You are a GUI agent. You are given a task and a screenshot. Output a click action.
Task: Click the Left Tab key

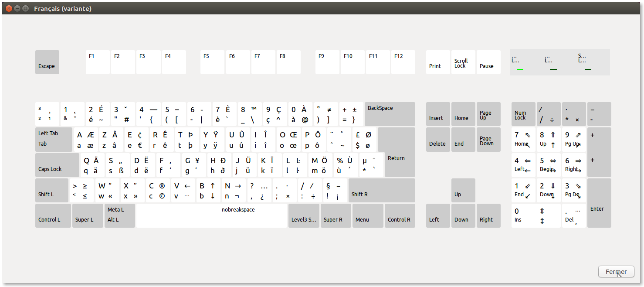point(54,139)
